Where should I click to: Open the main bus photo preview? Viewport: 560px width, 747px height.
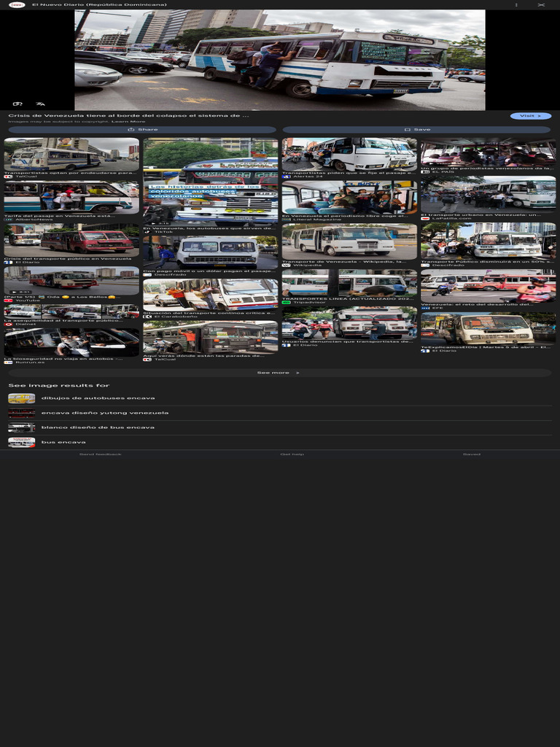[279, 60]
